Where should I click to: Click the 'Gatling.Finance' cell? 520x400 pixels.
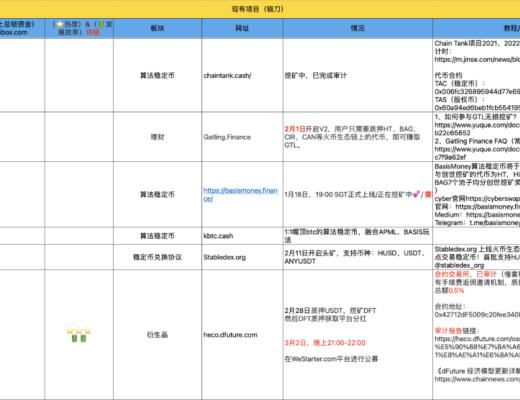pos(242,137)
